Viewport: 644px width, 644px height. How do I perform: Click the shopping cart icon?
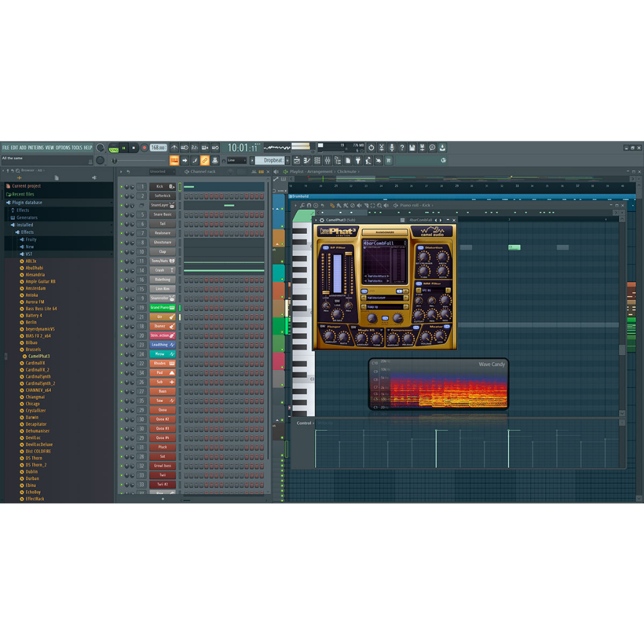point(389,160)
